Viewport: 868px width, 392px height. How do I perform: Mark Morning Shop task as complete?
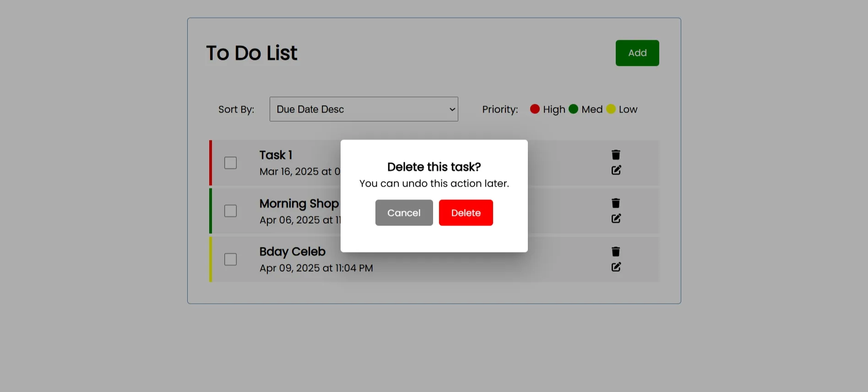click(x=230, y=211)
